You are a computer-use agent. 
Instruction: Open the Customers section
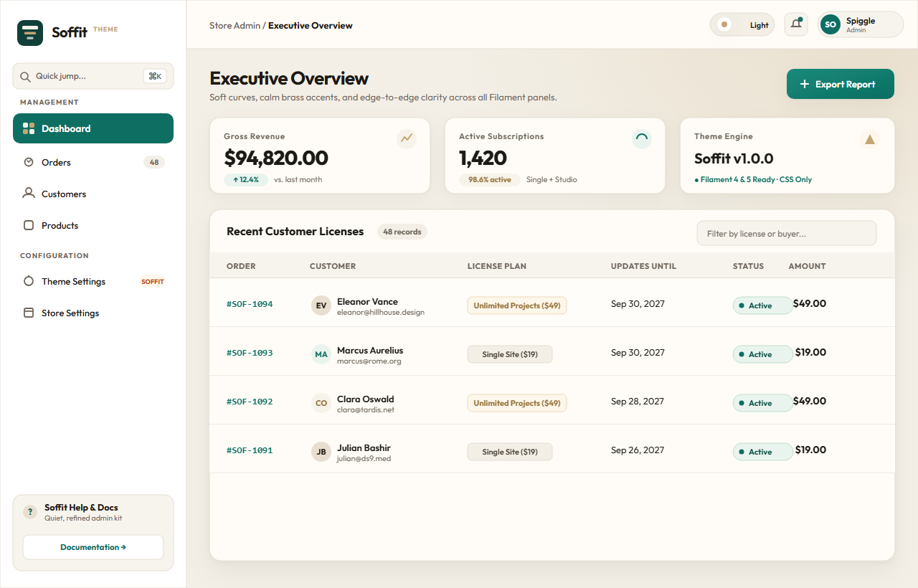[x=93, y=194]
